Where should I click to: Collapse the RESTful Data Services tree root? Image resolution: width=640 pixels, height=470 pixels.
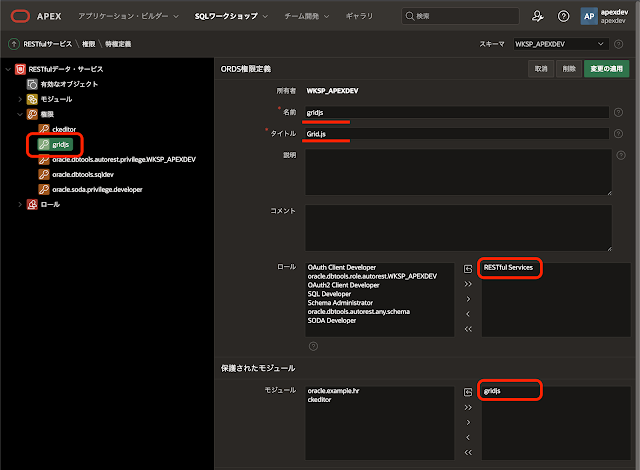coord(8,69)
